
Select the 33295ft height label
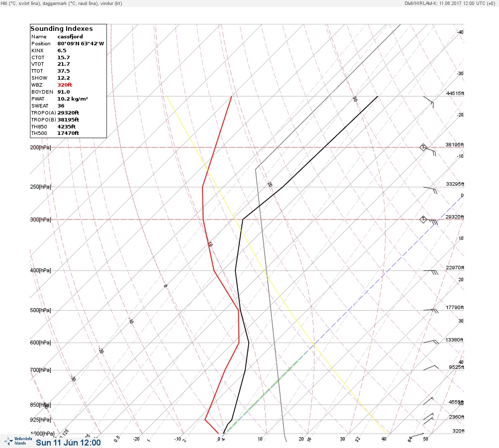(x=455, y=184)
